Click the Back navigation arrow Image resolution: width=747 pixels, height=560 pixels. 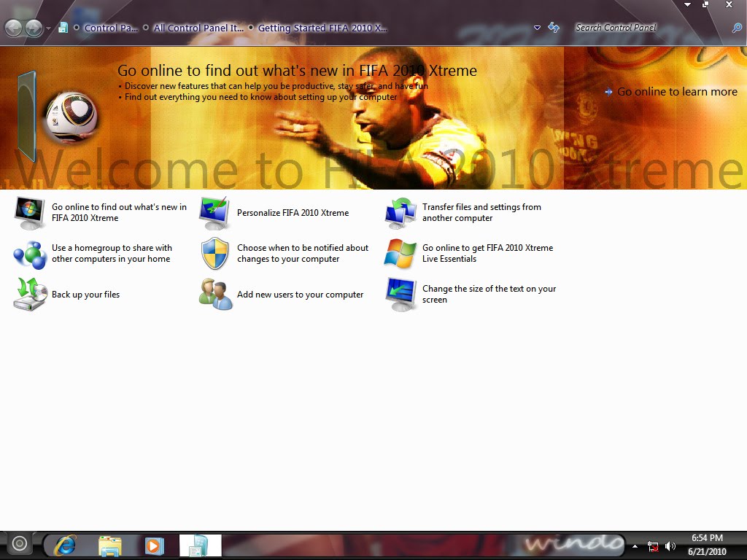point(13,28)
